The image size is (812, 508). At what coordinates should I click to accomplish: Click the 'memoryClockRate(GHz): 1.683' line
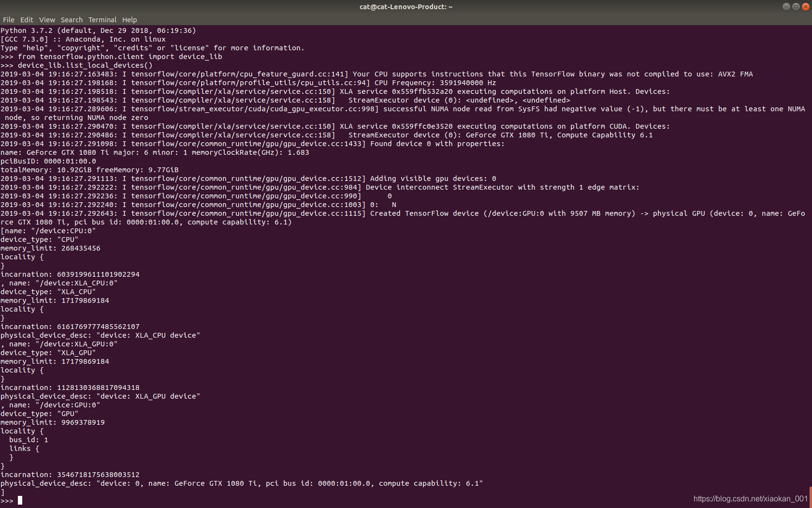[155, 152]
